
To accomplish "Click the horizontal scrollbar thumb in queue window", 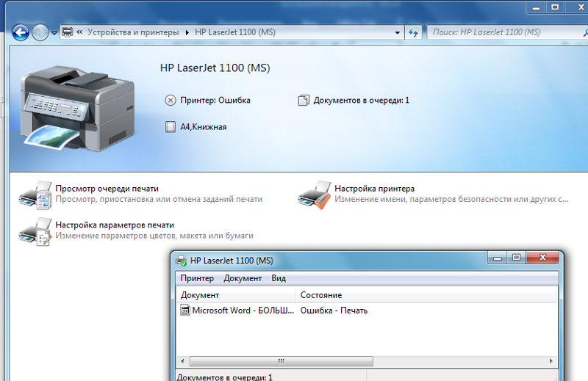I will (x=282, y=361).
